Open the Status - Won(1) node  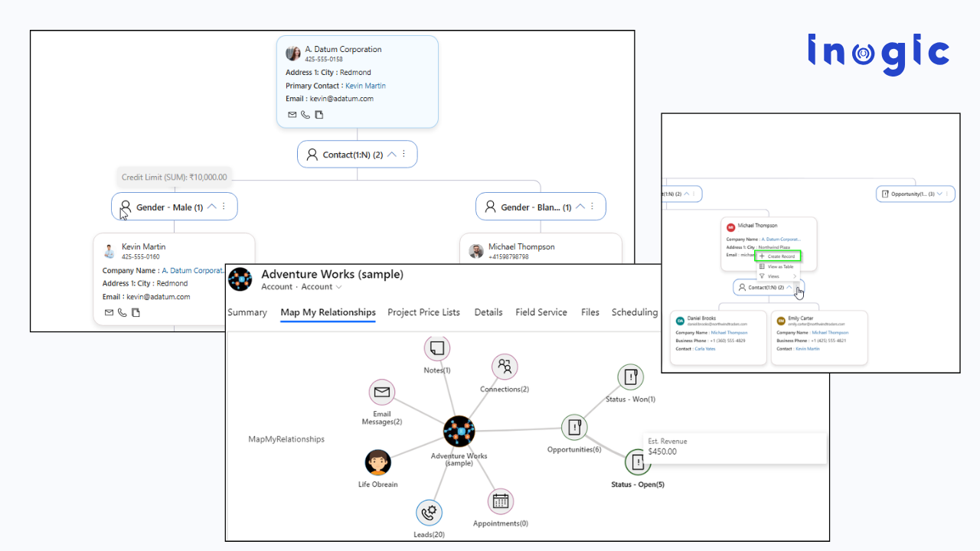629,377
